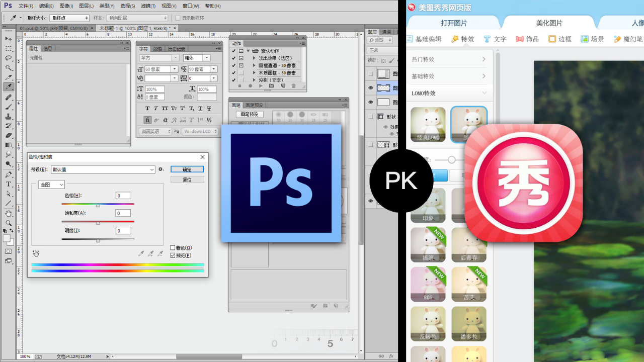Viewport: 644px width, 362px height.
Task: Select the Magic Wand tool
Action: pos(9,68)
